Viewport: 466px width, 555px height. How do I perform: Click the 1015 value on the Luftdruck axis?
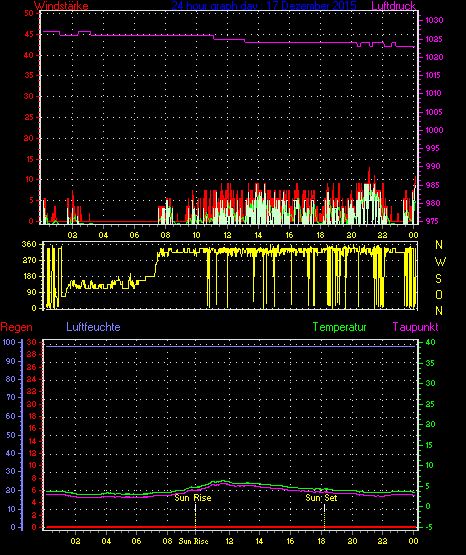pyautogui.click(x=433, y=75)
